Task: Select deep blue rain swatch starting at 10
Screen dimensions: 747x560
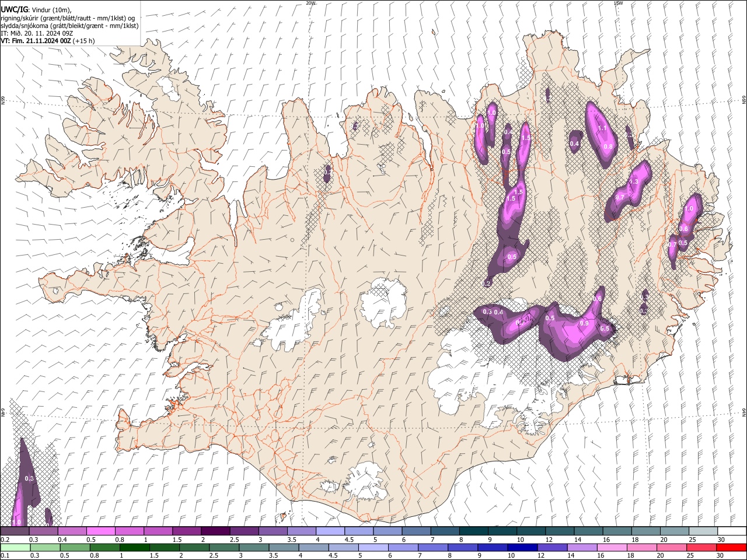Action: point(523,548)
